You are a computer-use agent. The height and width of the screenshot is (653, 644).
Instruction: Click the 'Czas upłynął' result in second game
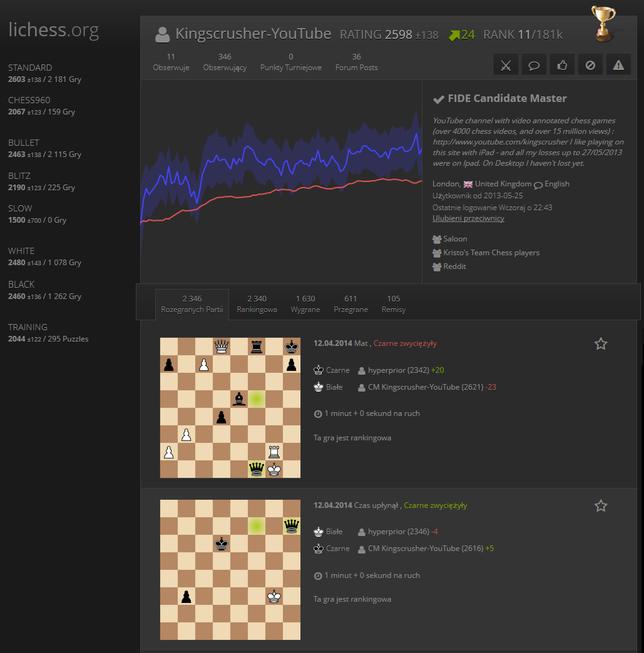[x=376, y=505]
